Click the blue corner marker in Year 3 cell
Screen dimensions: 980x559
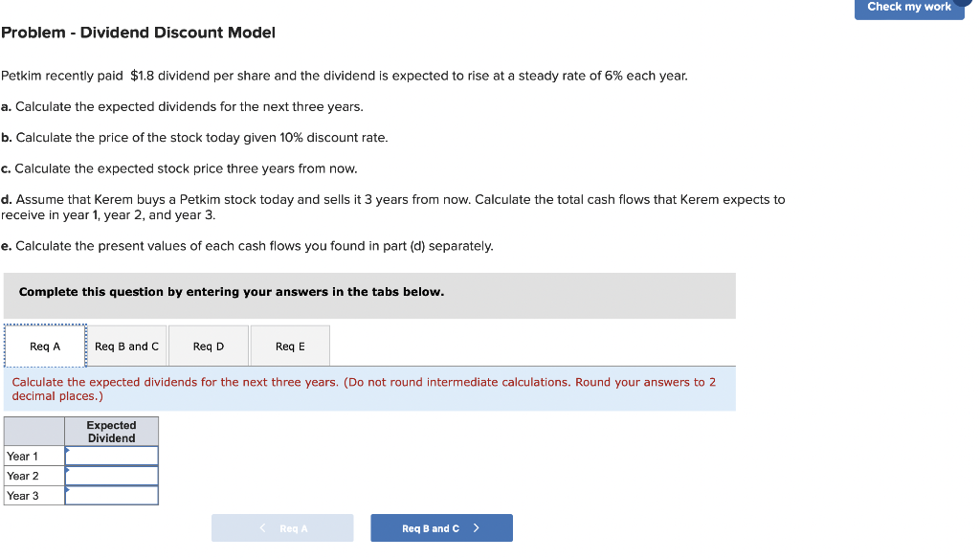[67, 487]
